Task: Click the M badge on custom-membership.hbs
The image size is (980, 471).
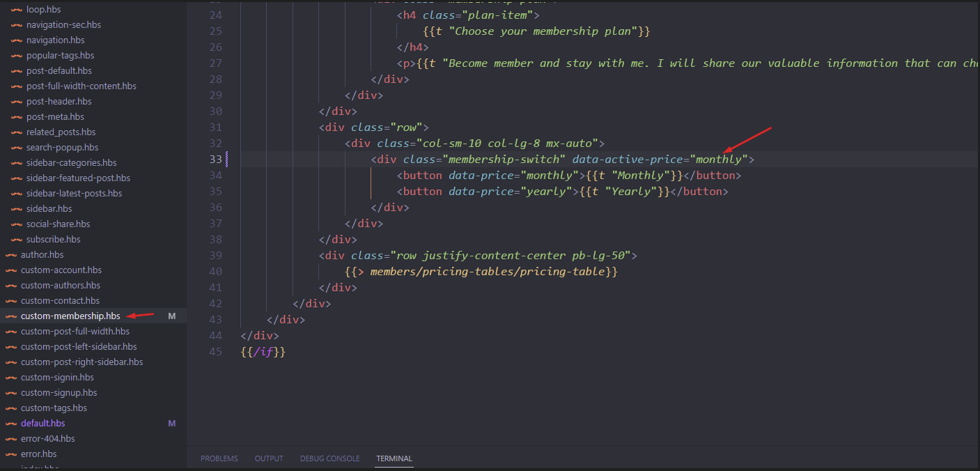Action: [x=172, y=316]
